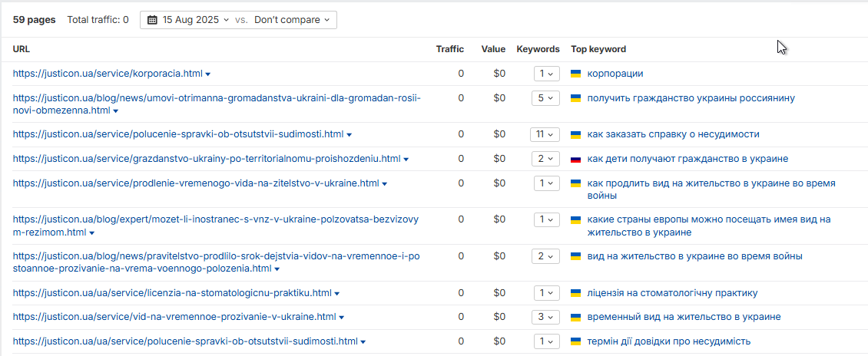Click keyword термін дії довідки про несудимість
The height and width of the screenshot is (356, 868).
pos(669,341)
